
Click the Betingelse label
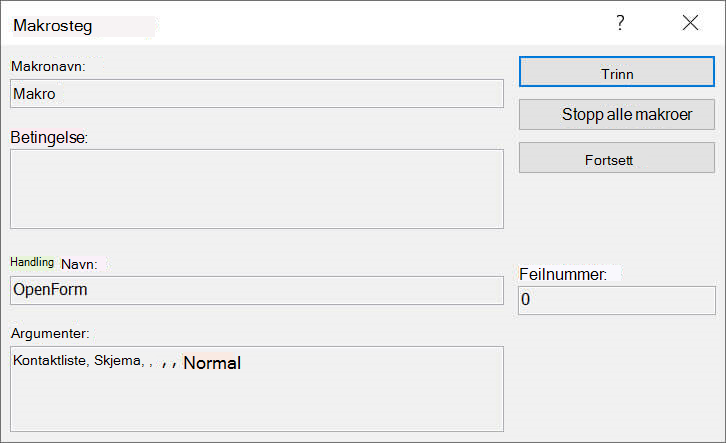[x=49, y=137]
